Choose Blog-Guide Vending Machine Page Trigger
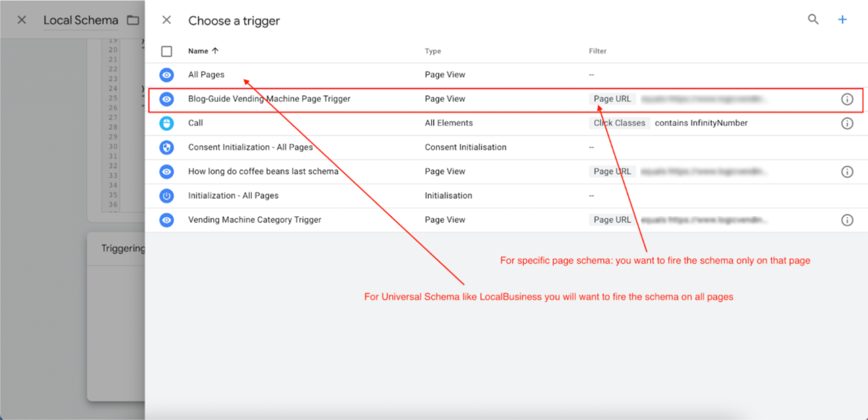Screen dimensions: 868x420 [269, 99]
